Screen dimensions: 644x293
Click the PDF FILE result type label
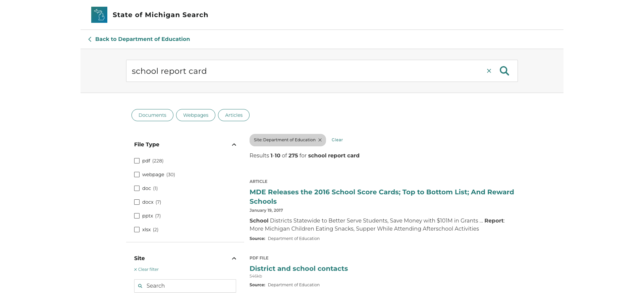click(259, 258)
